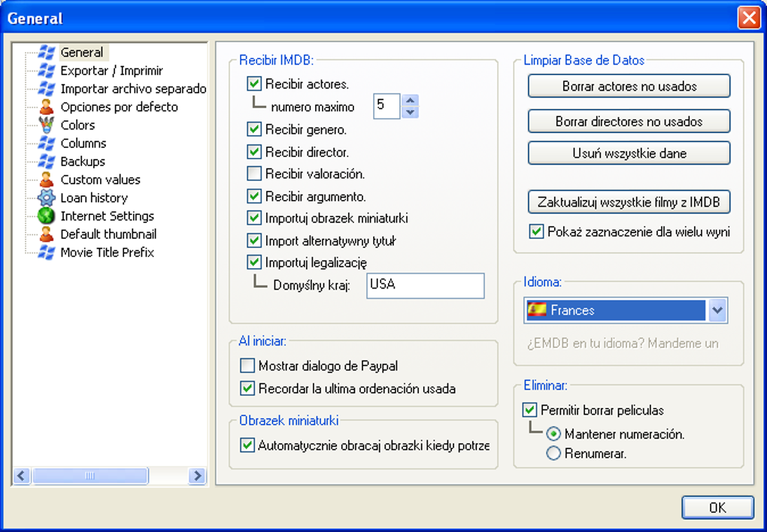Screen dimensions: 767x532
Task: Select the Colors palette icon in sidebar
Action: (x=47, y=125)
